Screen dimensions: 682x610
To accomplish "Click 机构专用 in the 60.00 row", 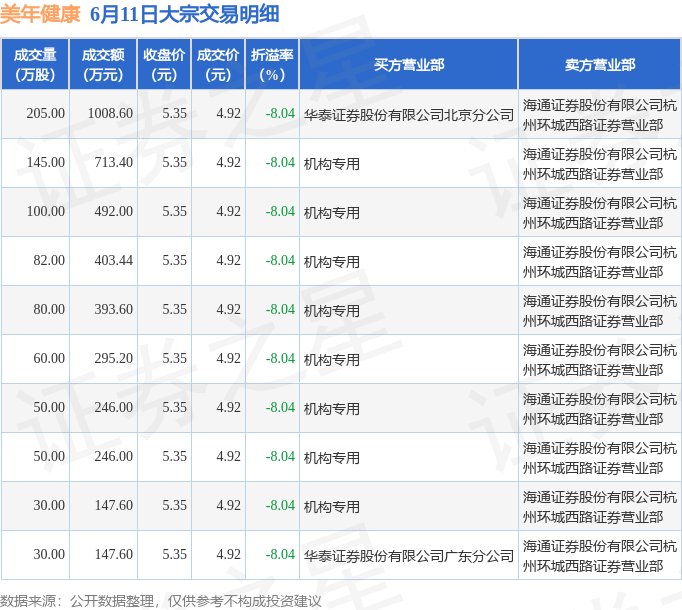I will pos(331,360).
